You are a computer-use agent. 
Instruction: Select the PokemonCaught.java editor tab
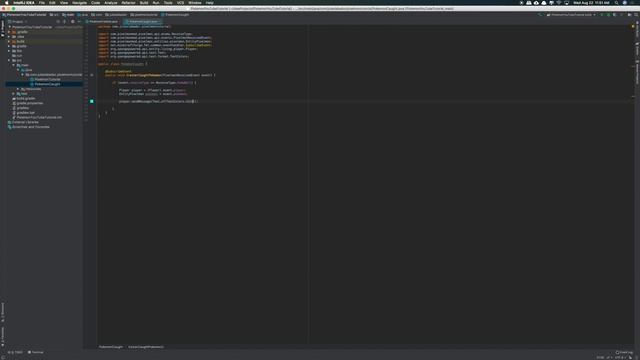tap(143, 21)
